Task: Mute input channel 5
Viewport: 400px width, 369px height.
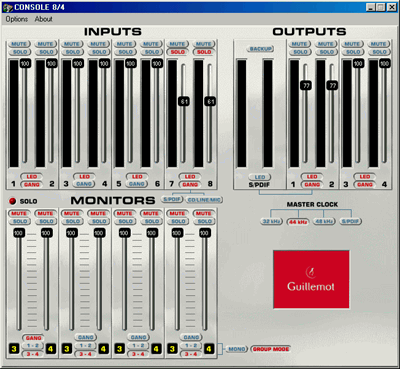Action: [125, 44]
